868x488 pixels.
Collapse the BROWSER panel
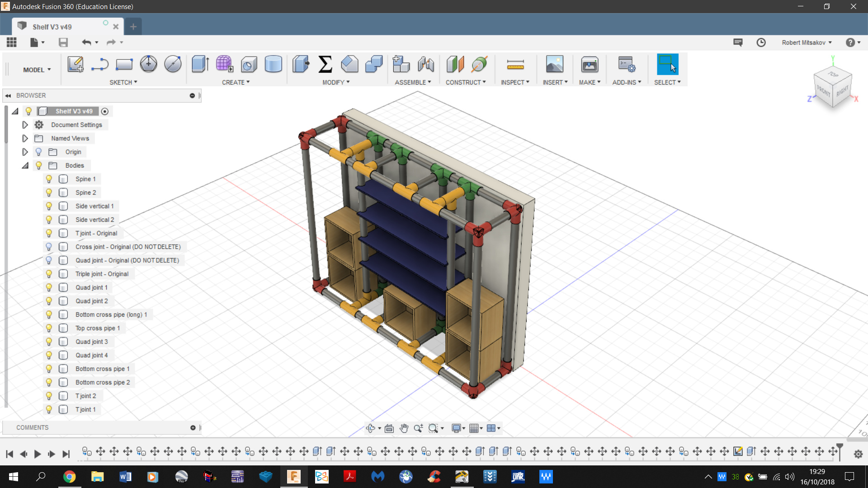pyautogui.click(x=8, y=95)
